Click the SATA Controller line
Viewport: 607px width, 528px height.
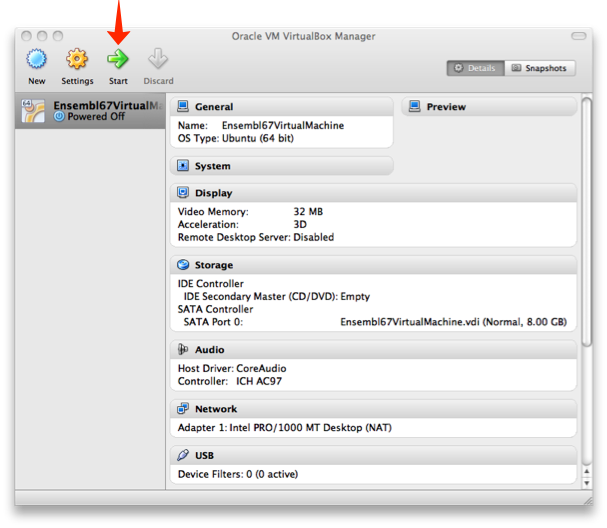[x=215, y=309]
